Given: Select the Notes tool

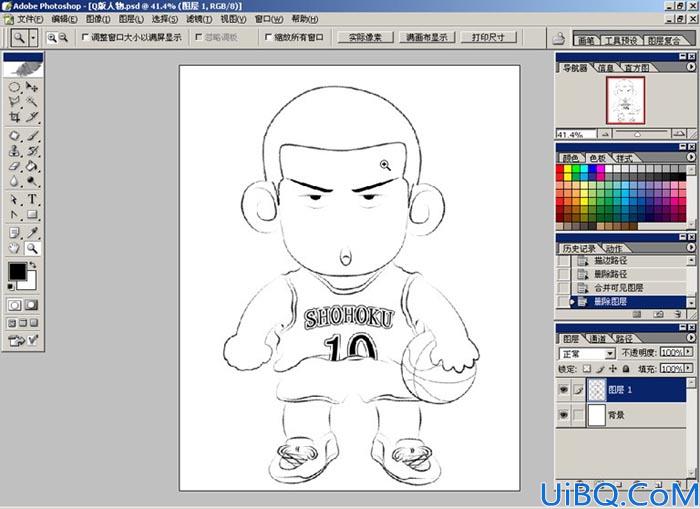Looking at the screenshot, I should (x=14, y=233).
